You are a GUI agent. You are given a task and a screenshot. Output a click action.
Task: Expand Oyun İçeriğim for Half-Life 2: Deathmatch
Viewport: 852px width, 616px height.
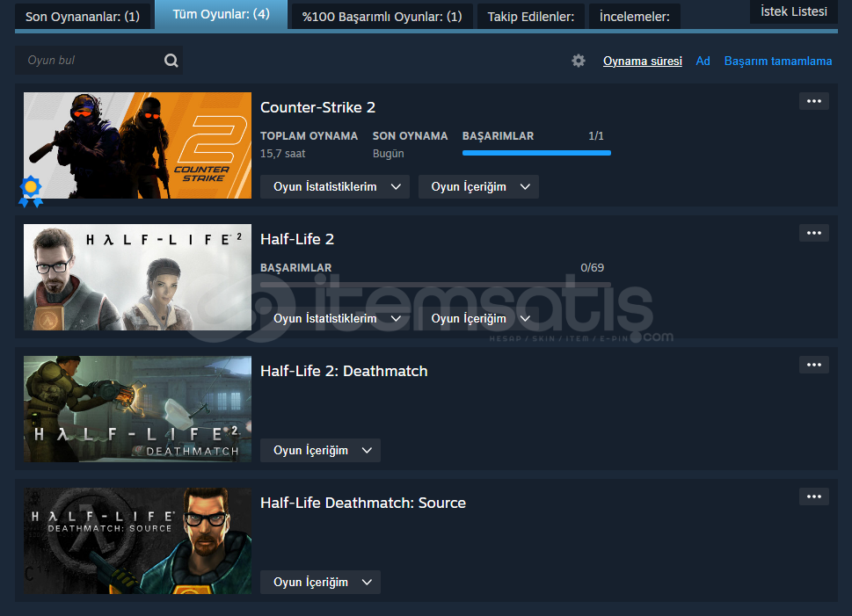(321, 450)
